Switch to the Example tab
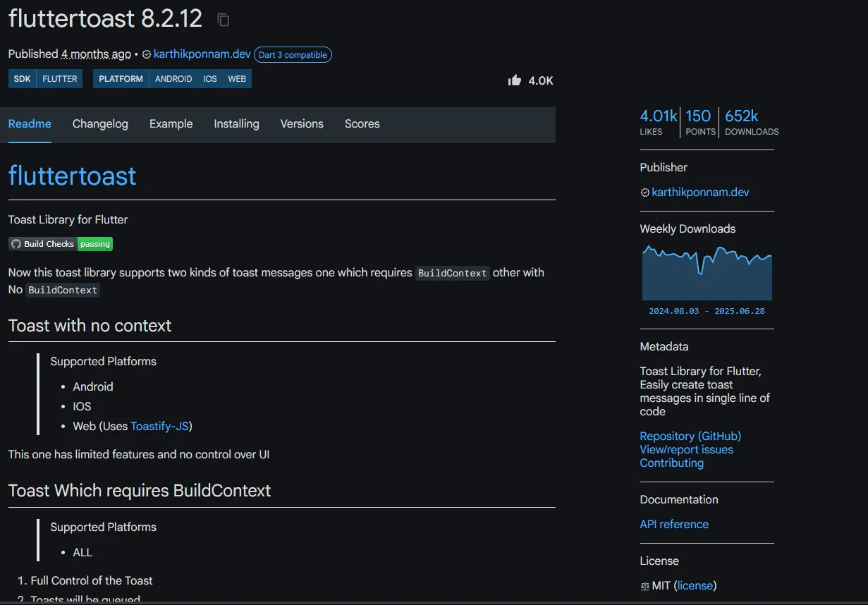 tap(171, 124)
